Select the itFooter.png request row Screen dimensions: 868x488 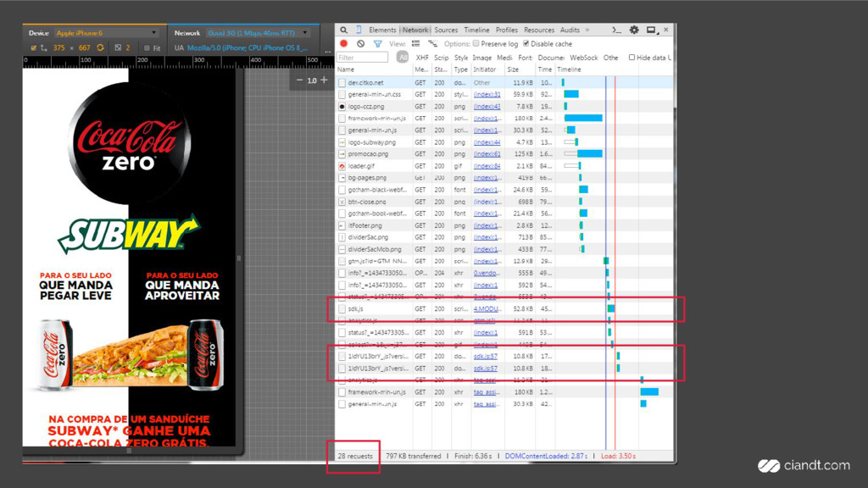pyautogui.click(x=504, y=225)
